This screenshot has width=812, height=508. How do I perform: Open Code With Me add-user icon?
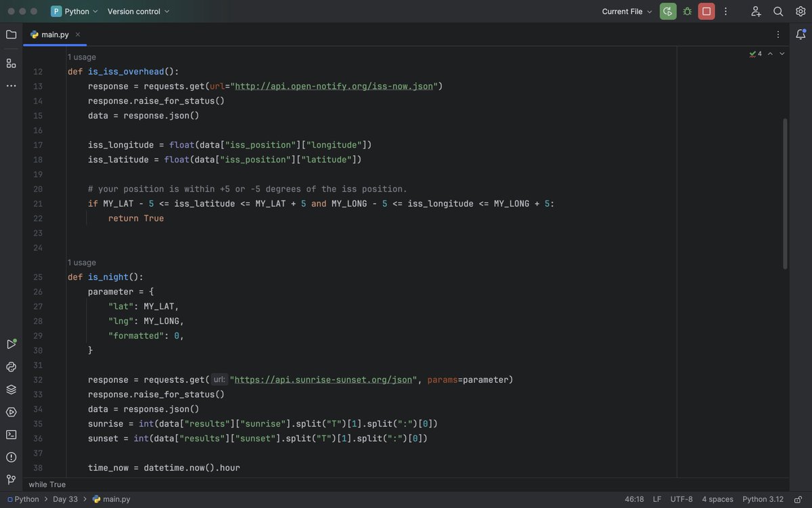756,12
